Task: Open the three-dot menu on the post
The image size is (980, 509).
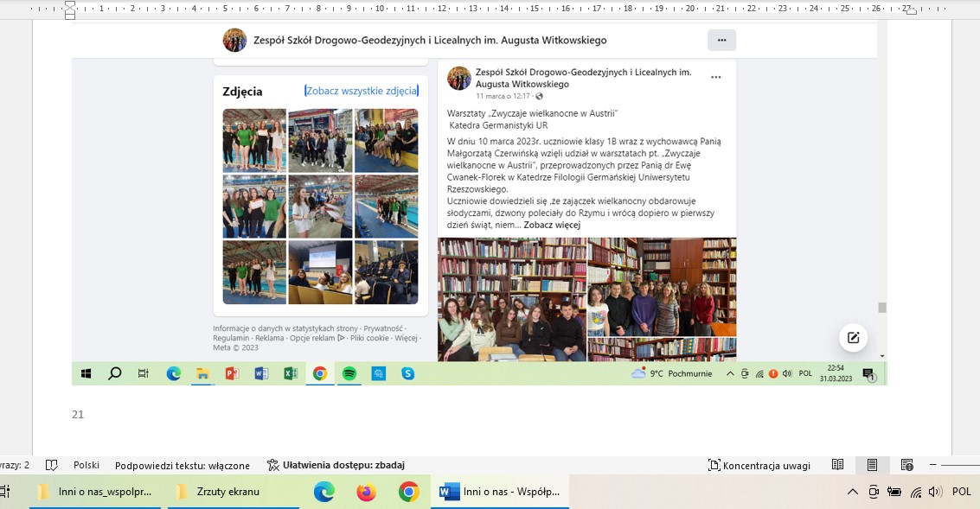Action: pyautogui.click(x=715, y=77)
